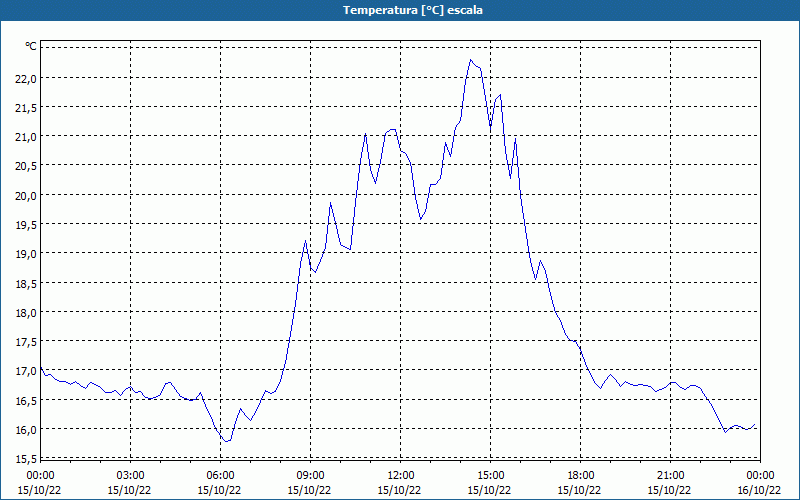The height and width of the screenshot is (500, 800).
Task: Select the 06:00 x-axis time label
Action: point(220,475)
